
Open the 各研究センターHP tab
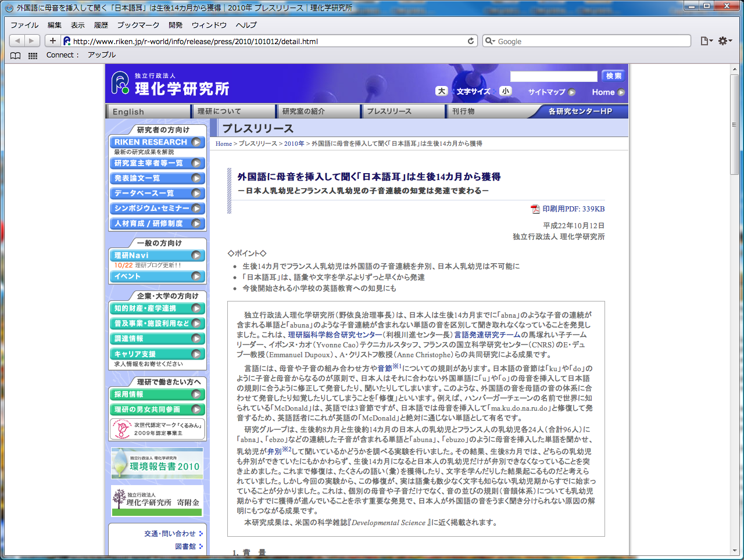tap(580, 112)
